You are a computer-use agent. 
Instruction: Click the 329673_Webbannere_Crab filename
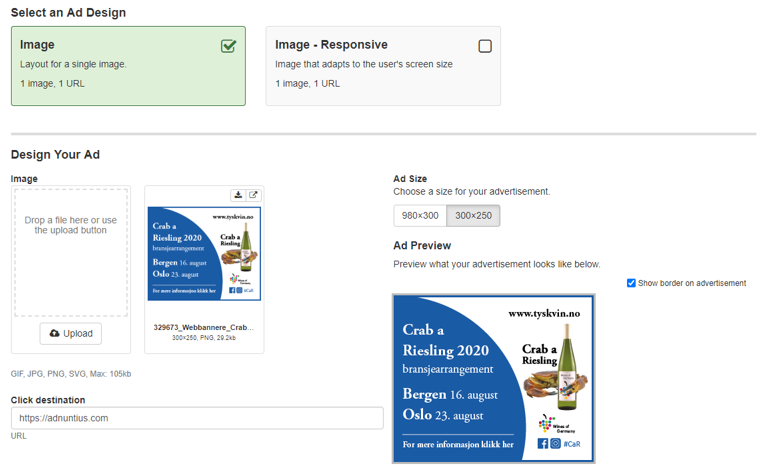coord(204,327)
